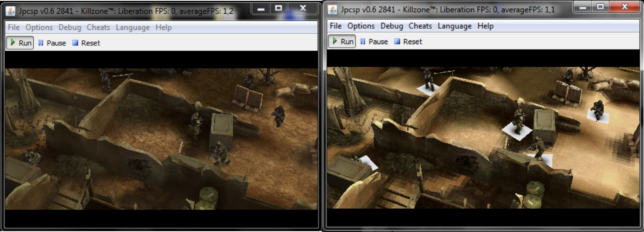Maximize the right Jpcsp window

(600, 6)
